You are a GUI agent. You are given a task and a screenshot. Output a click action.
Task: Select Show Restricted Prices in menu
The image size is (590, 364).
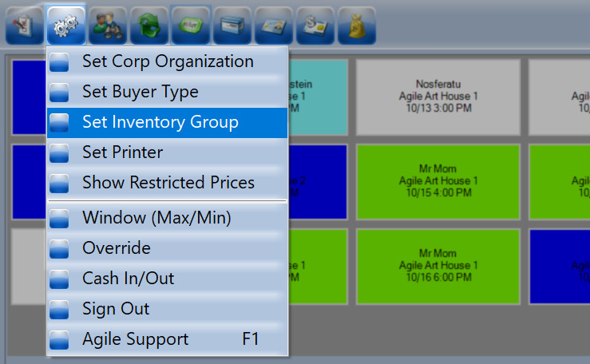point(167,183)
